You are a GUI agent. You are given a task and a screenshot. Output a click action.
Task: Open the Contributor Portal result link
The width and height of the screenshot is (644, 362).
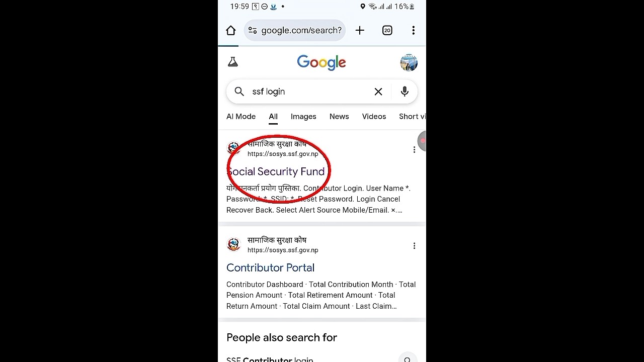point(270,268)
